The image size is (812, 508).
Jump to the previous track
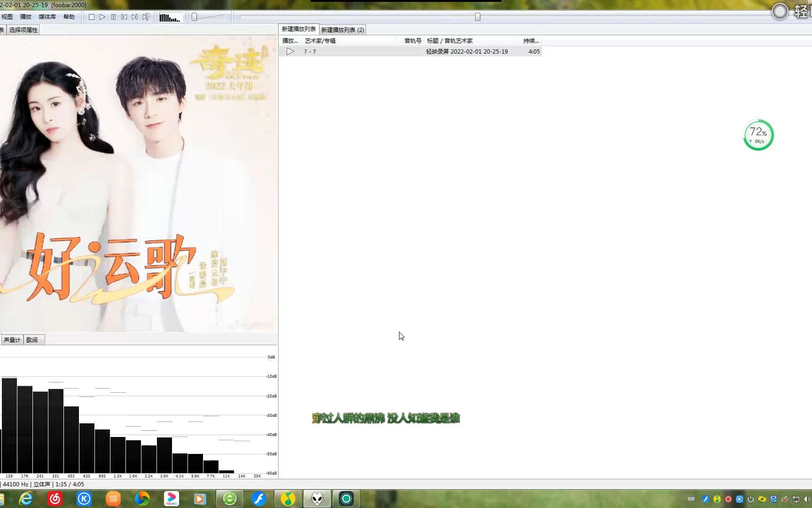(x=124, y=17)
